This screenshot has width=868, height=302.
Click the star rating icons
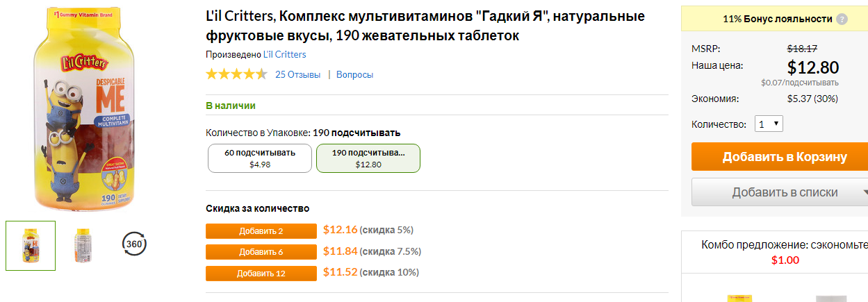[x=236, y=74]
